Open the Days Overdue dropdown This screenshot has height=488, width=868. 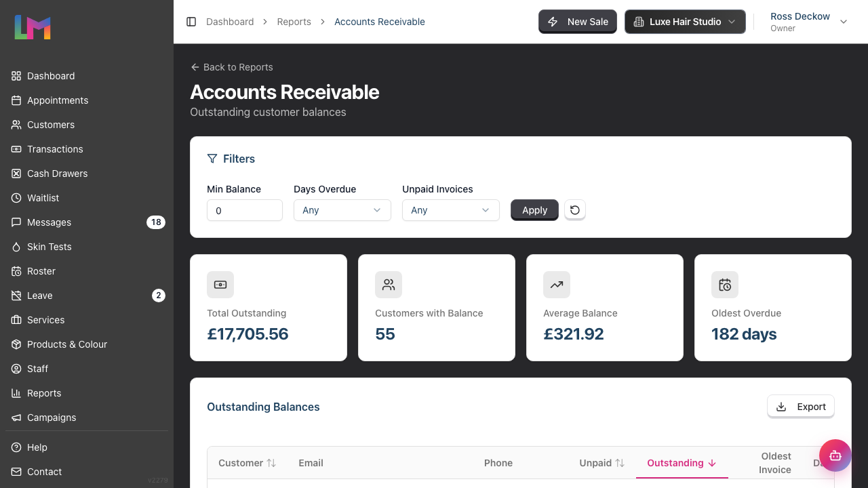[342, 210]
